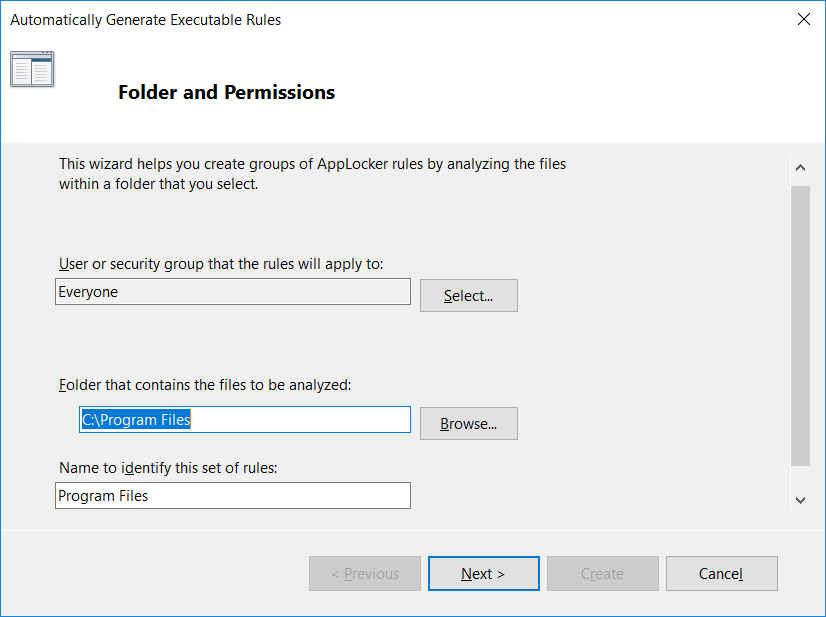Close the Automatically Generate Executable Rules dialog

803,19
